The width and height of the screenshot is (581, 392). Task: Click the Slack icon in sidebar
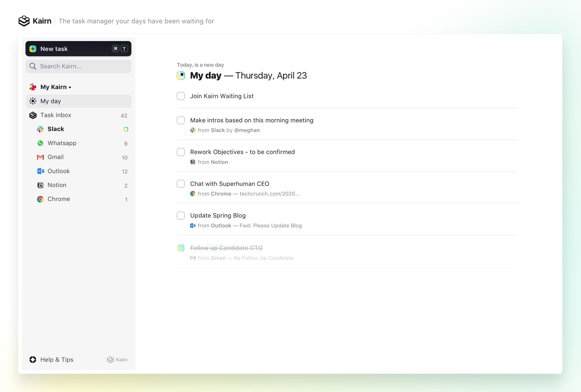(40, 129)
